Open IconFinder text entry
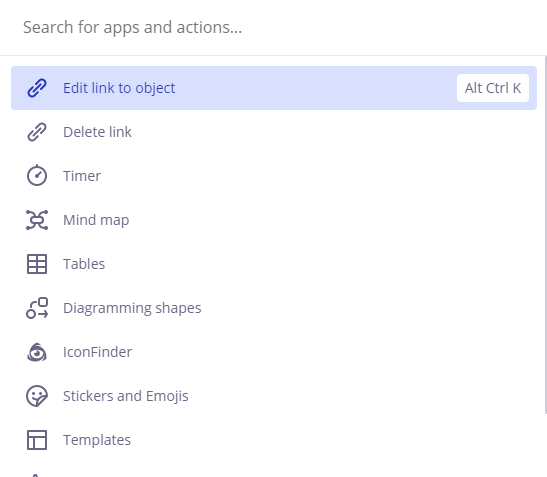The image size is (547, 477). [97, 352]
